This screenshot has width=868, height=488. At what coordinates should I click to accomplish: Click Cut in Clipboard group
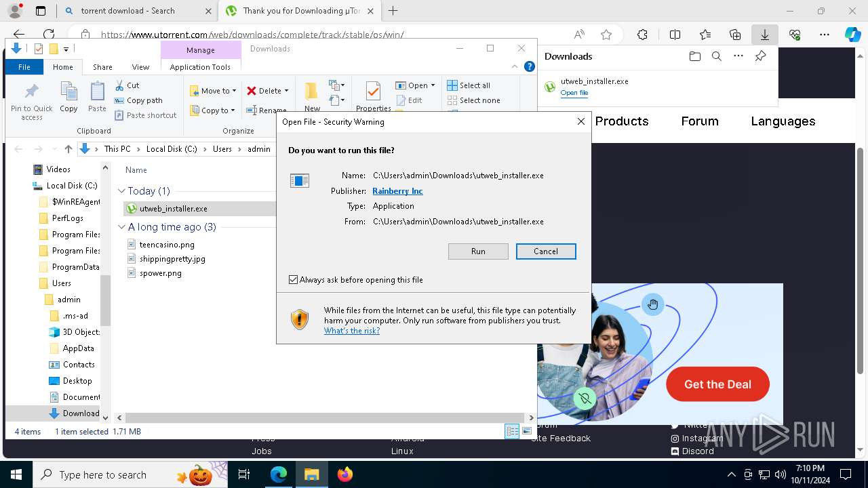tap(127, 85)
